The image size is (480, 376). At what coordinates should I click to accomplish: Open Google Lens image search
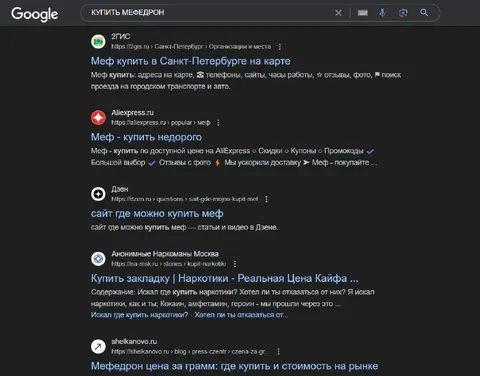coord(403,13)
